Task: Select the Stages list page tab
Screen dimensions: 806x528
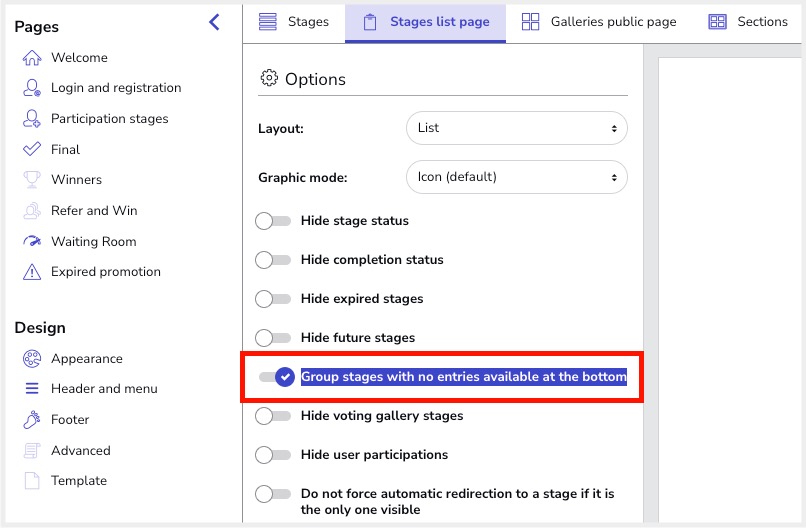Action: (x=426, y=23)
